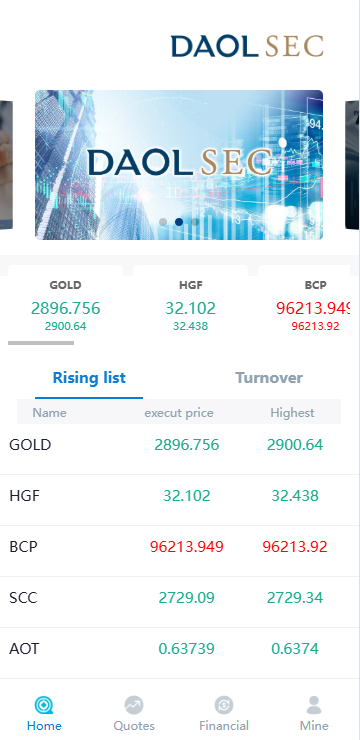Open the GOLD row in rising list
The width and height of the screenshot is (360, 740).
180,445
